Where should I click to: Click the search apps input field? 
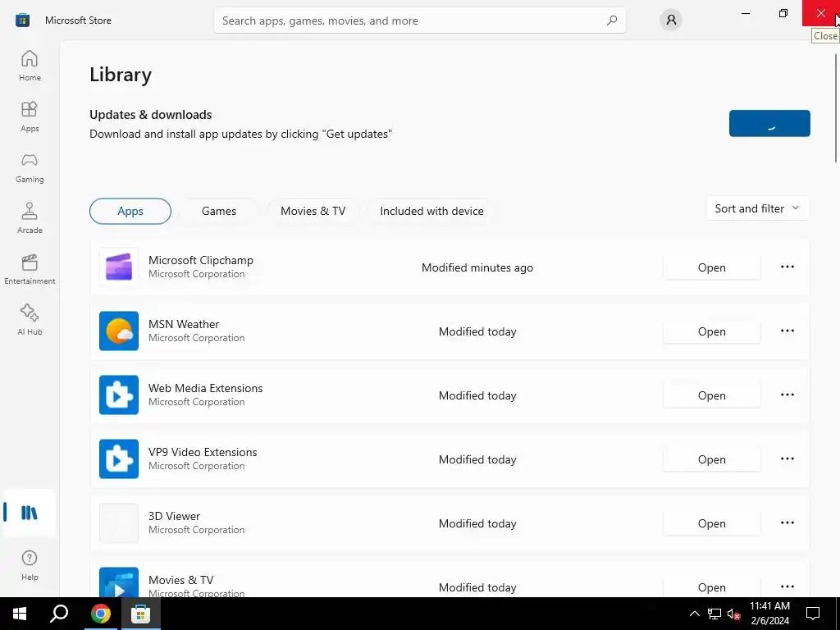click(x=419, y=21)
